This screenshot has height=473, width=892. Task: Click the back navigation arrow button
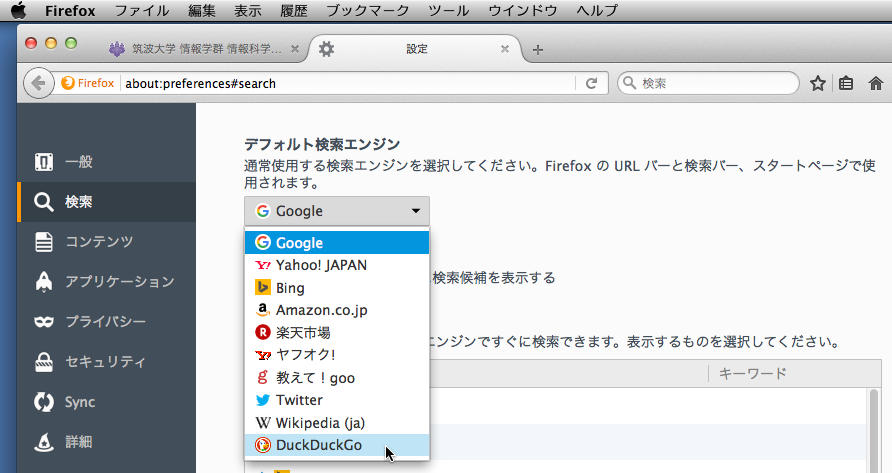tap(38, 83)
